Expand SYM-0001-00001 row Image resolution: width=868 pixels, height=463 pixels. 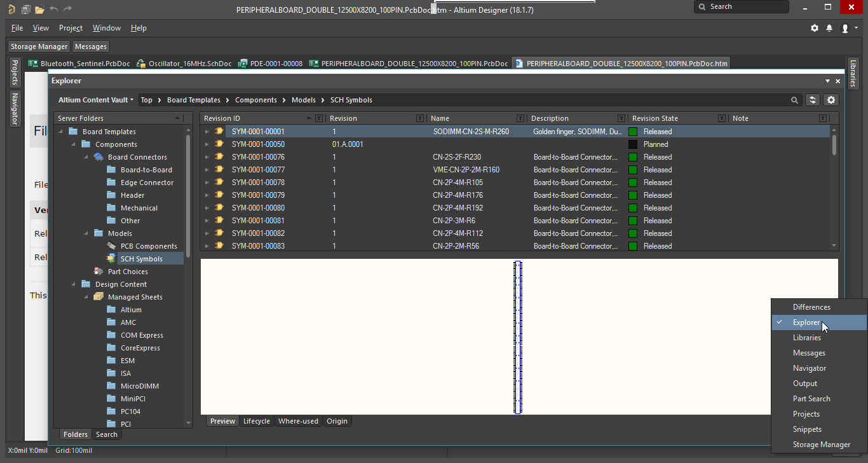click(207, 132)
